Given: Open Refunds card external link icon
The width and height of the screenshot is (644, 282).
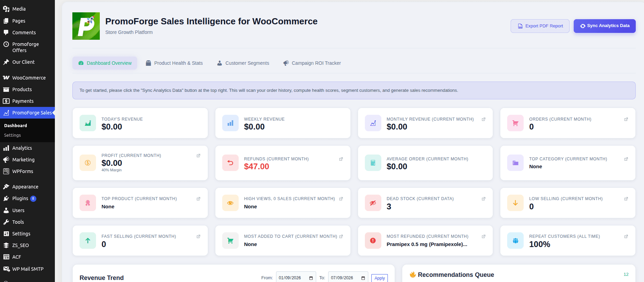Looking at the screenshot, I should click(x=341, y=159).
